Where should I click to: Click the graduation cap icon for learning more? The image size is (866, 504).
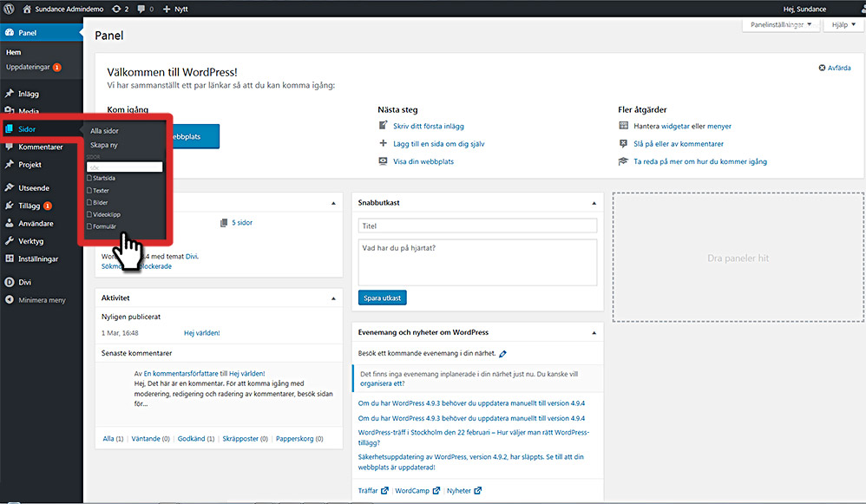tap(624, 161)
